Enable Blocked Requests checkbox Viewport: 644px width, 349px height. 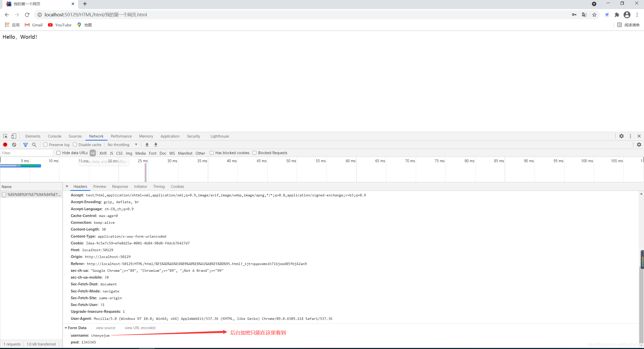click(x=255, y=153)
